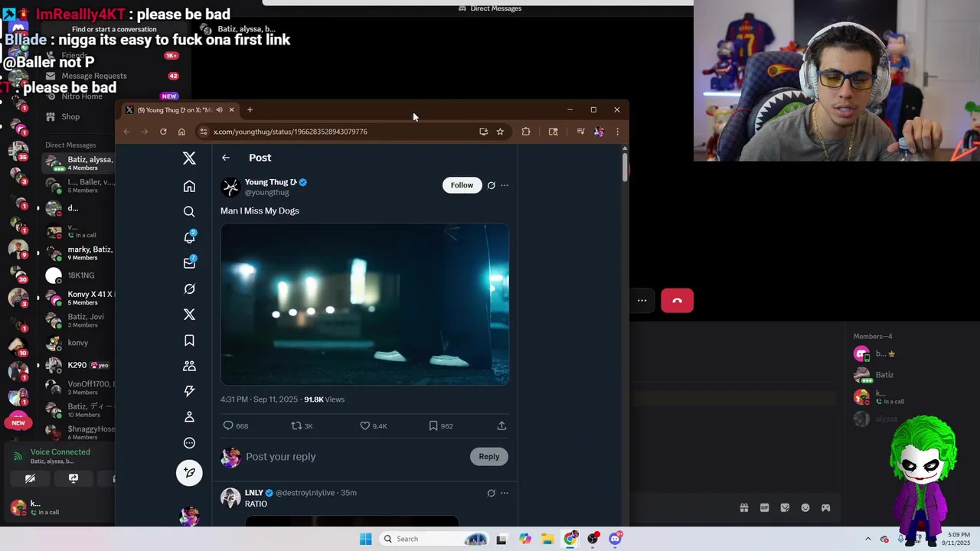The height and width of the screenshot is (551, 980).
Task: Open File Explorer from taskbar
Action: pos(547,539)
